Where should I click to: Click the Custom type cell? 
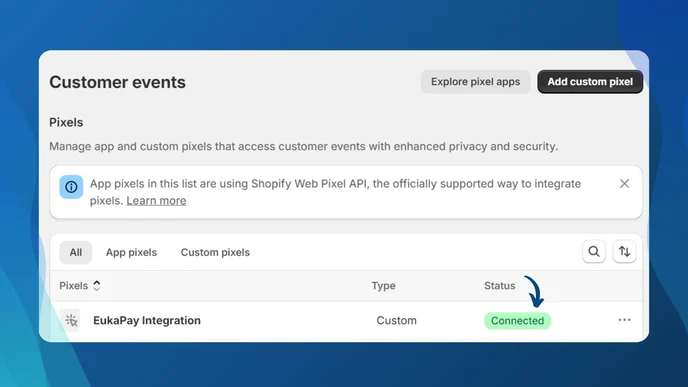[x=396, y=320]
